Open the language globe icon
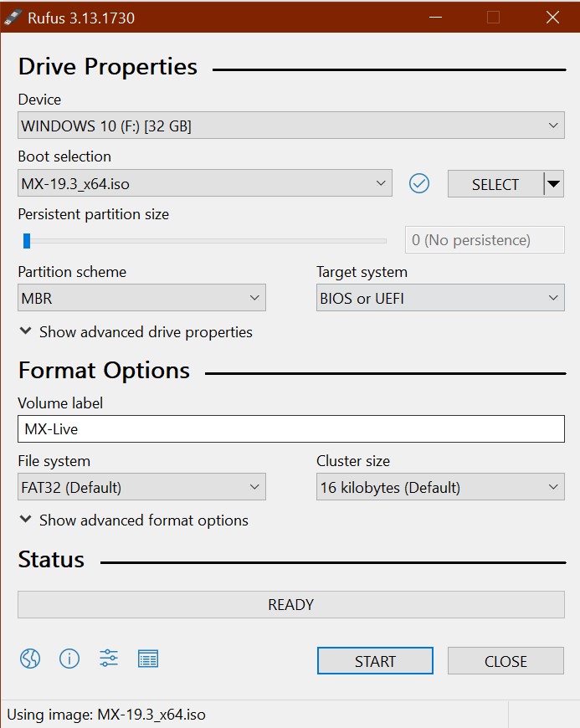Screen dimensions: 580x728 click(x=30, y=659)
